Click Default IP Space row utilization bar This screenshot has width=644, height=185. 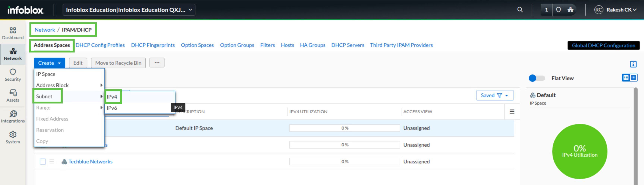[345, 128]
